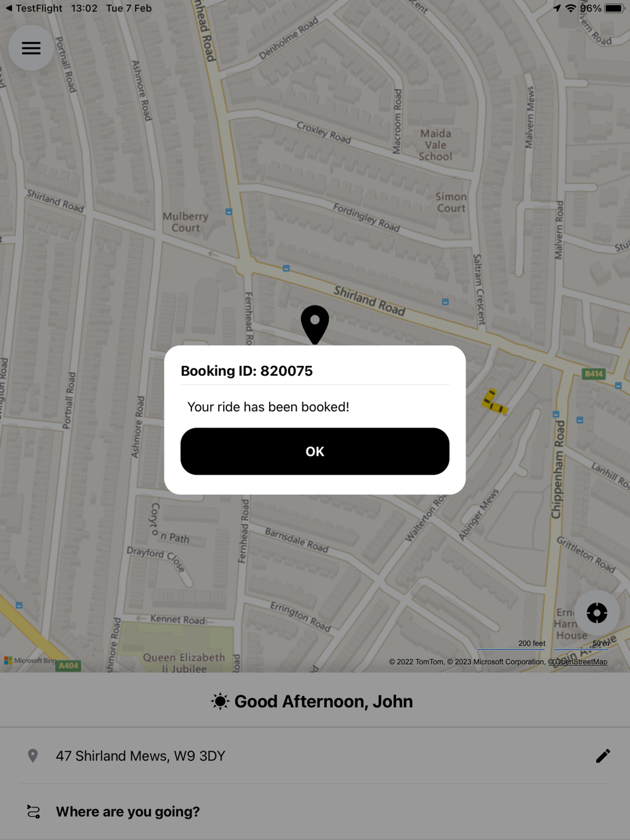Edit pickup address with pencil icon
Image resolution: width=630 pixels, height=840 pixels.
click(603, 756)
